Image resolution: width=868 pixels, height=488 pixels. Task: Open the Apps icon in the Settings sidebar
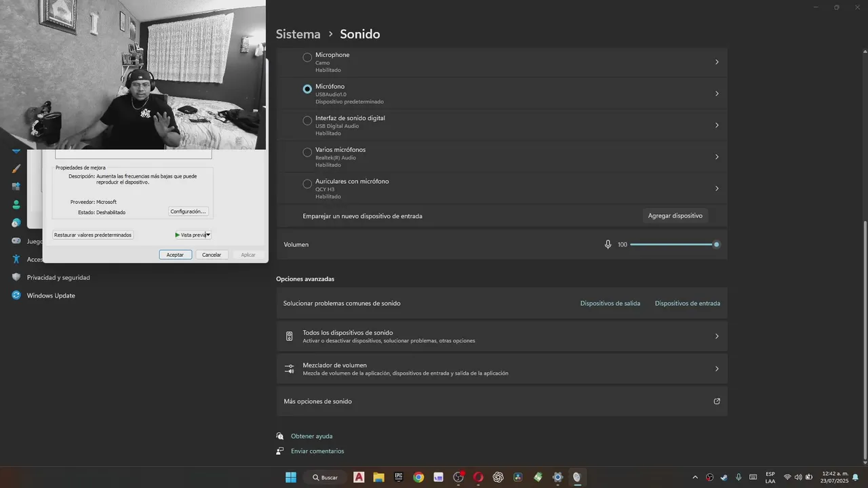(16, 186)
